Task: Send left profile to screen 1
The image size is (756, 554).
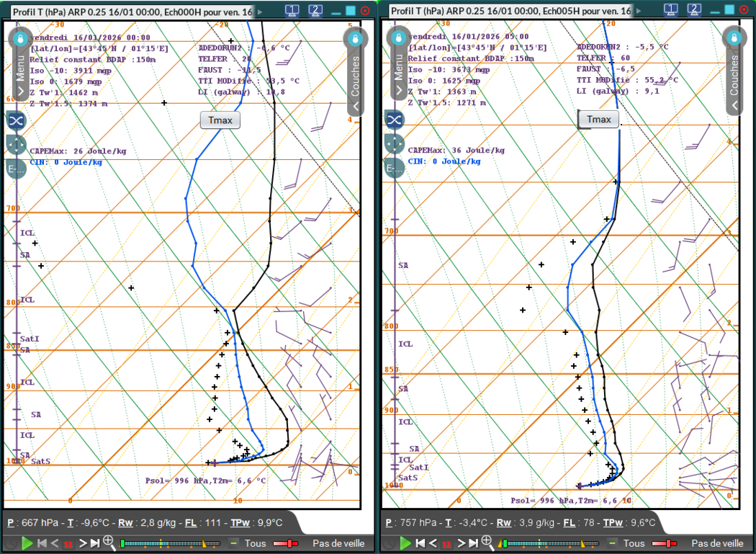Action: [x=293, y=11]
